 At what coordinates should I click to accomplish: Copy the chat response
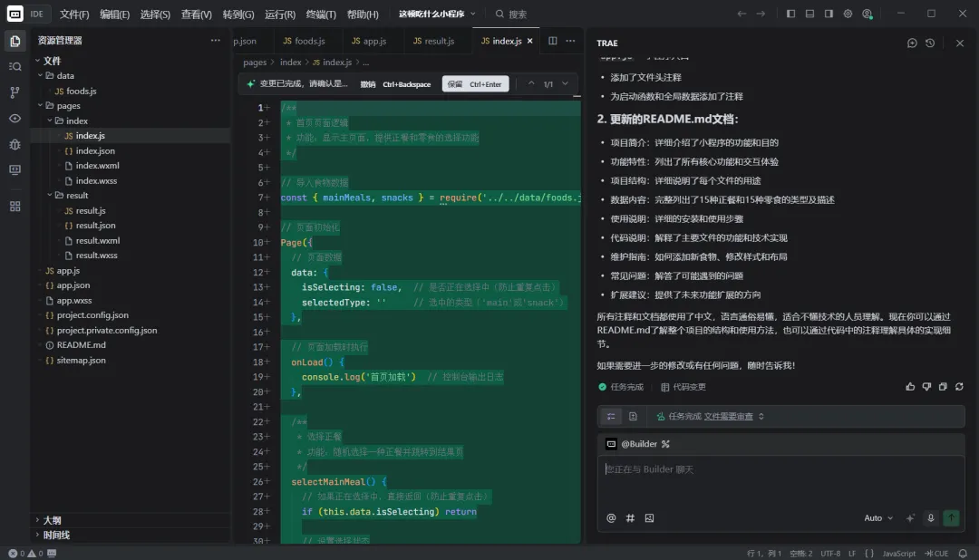point(943,387)
